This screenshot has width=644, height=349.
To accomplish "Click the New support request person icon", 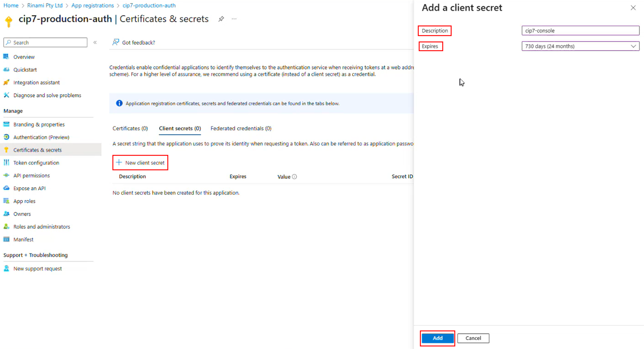I will coord(6,268).
